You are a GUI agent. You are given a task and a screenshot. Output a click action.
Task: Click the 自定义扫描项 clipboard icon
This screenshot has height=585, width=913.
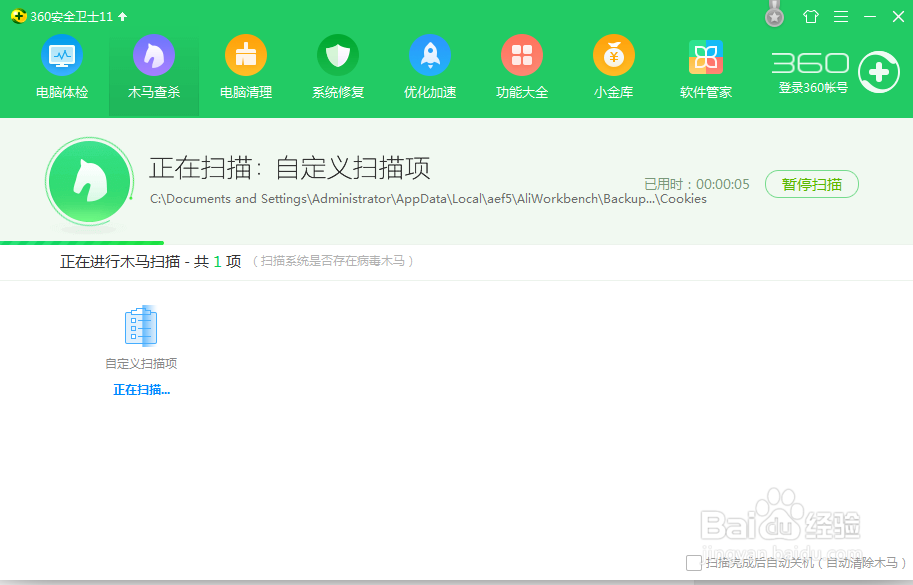[141, 325]
